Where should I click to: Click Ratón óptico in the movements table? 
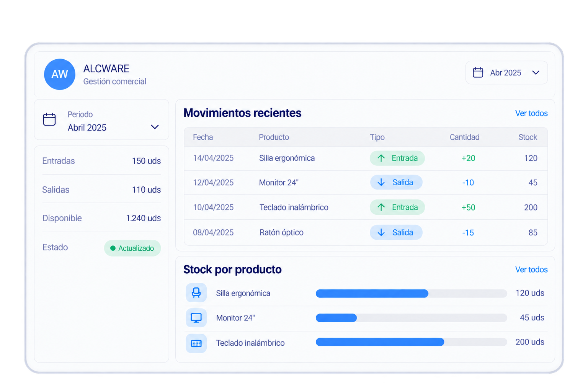(281, 232)
